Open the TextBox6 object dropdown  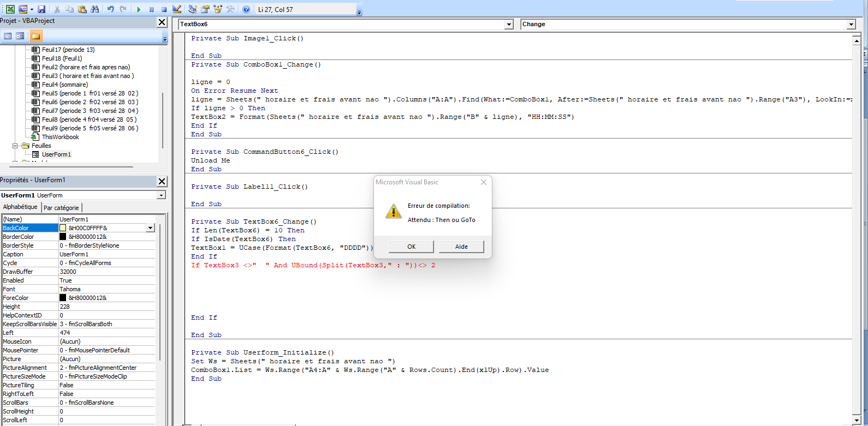click(509, 25)
